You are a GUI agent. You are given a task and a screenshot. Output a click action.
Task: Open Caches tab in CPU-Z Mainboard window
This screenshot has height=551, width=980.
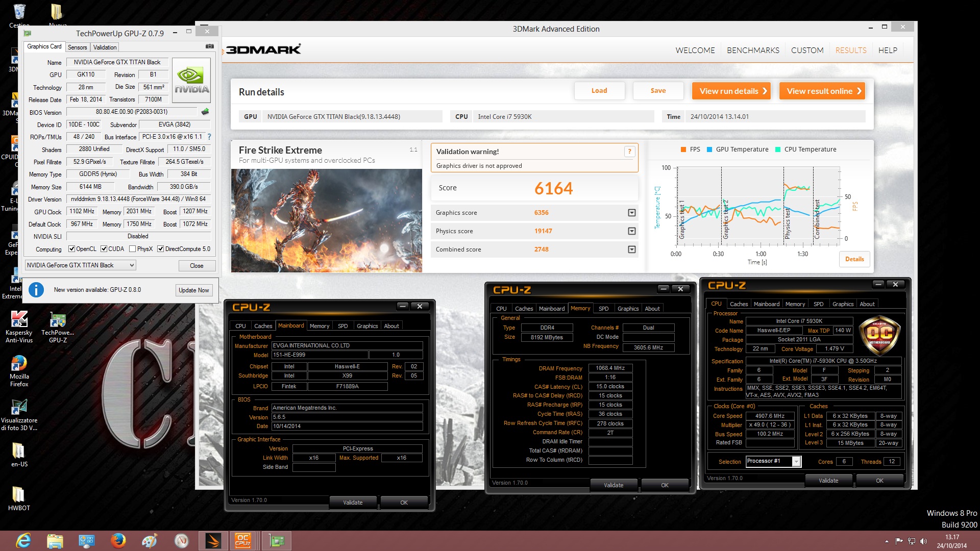(263, 326)
